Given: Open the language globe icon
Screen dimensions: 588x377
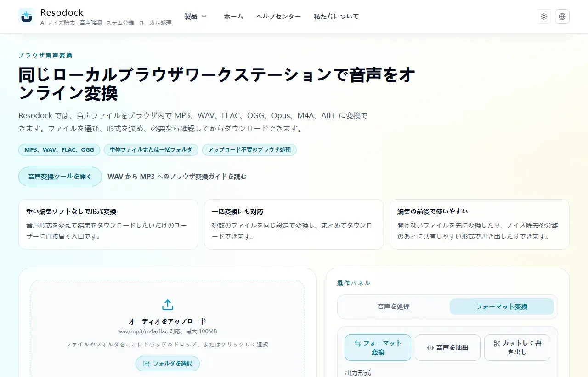Looking at the screenshot, I should (562, 17).
